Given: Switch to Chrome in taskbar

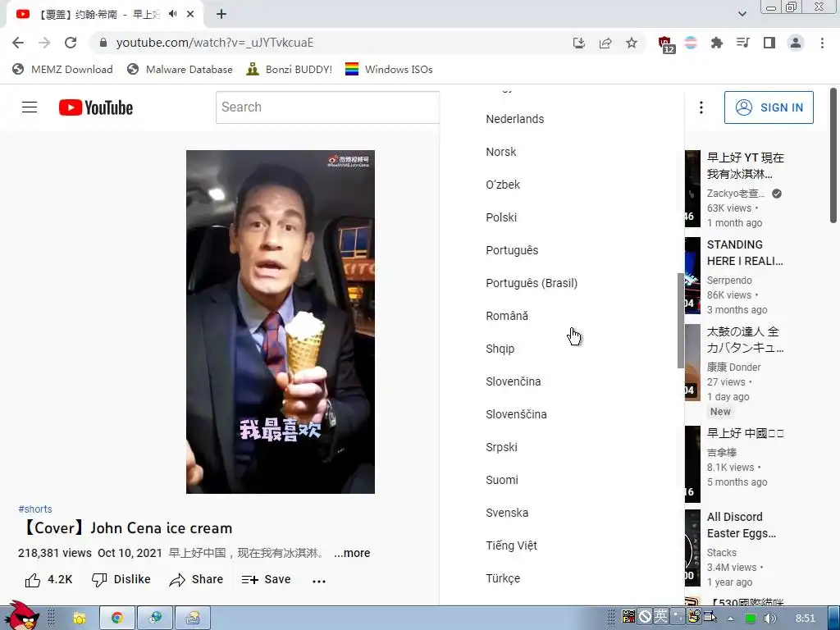Looking at the screenshot, I should (116, 619).
